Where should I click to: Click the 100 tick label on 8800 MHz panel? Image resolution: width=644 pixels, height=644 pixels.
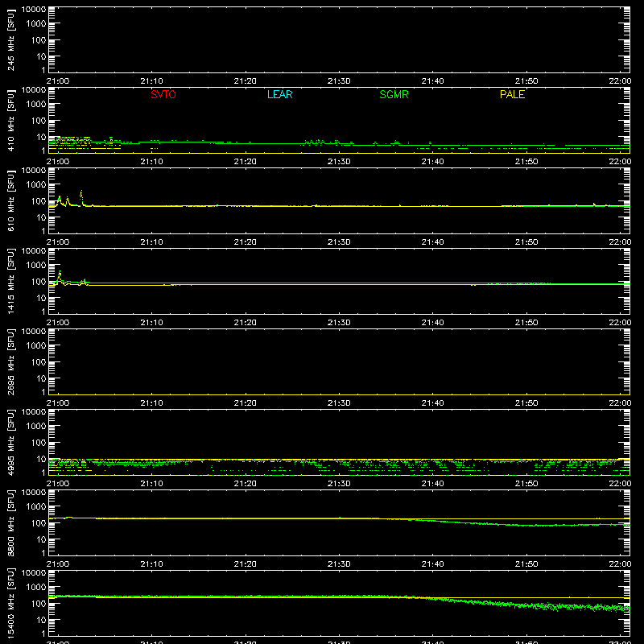tap(39, 523)
